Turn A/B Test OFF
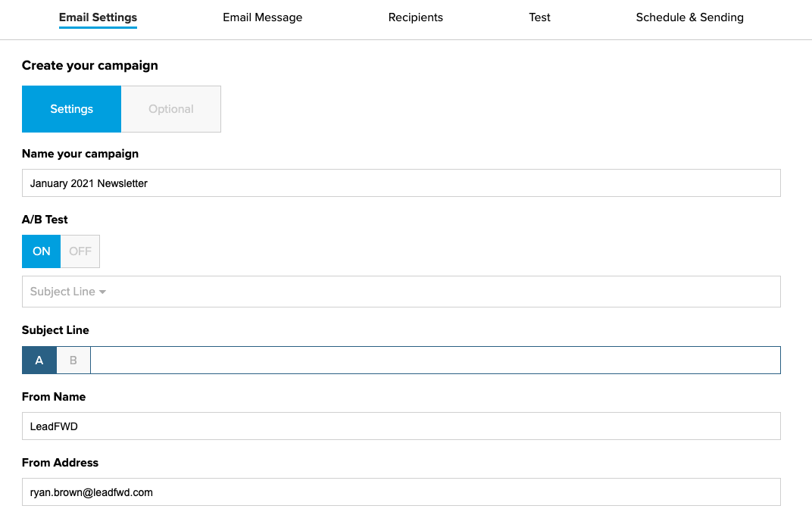 tap(80, 251)
